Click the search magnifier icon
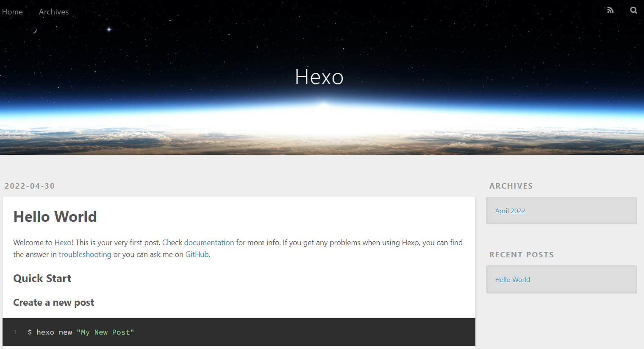The height and width of the screenshot is (349, 644). click(633, 10)
